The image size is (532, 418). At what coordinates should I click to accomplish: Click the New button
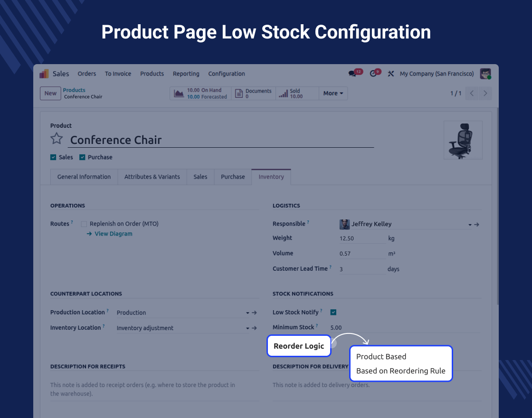50,93
